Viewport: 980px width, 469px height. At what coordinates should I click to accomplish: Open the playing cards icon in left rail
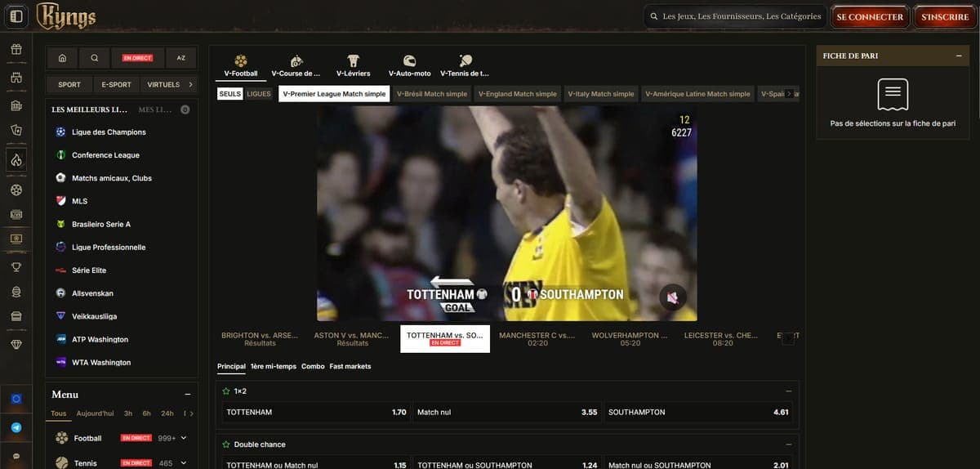point(16,130)
